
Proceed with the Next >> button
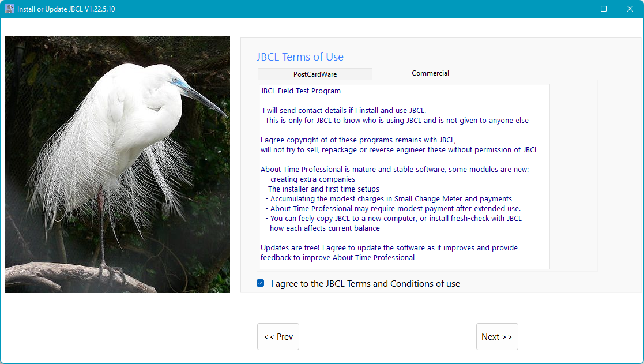(496, 337)
